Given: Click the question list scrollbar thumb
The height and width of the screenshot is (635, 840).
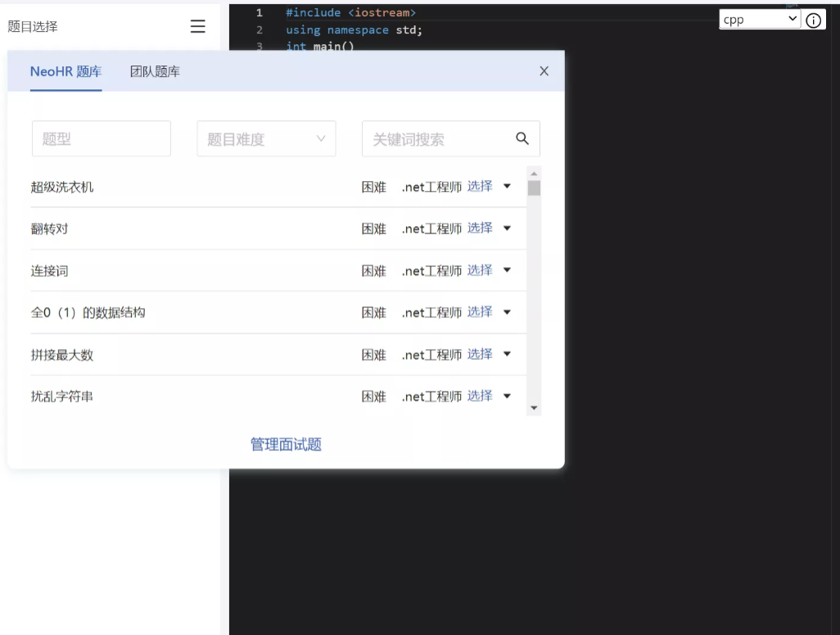Looking at the screenshot, I should pyautogui.click(x=534, y=188).
